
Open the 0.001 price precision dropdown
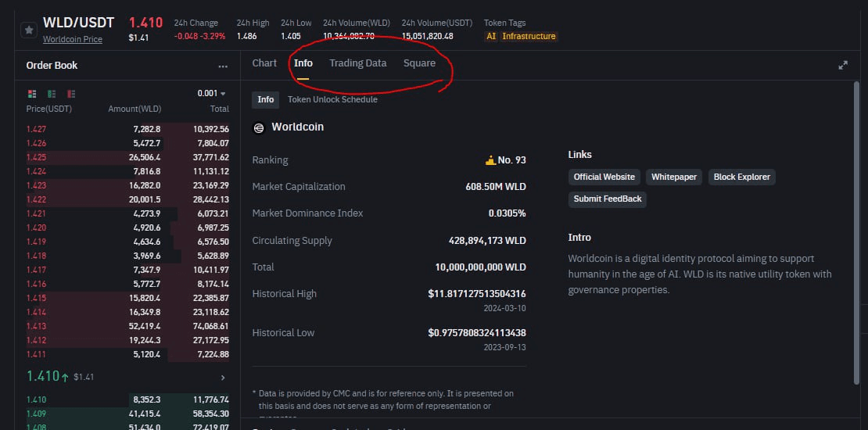click(211, 94)
